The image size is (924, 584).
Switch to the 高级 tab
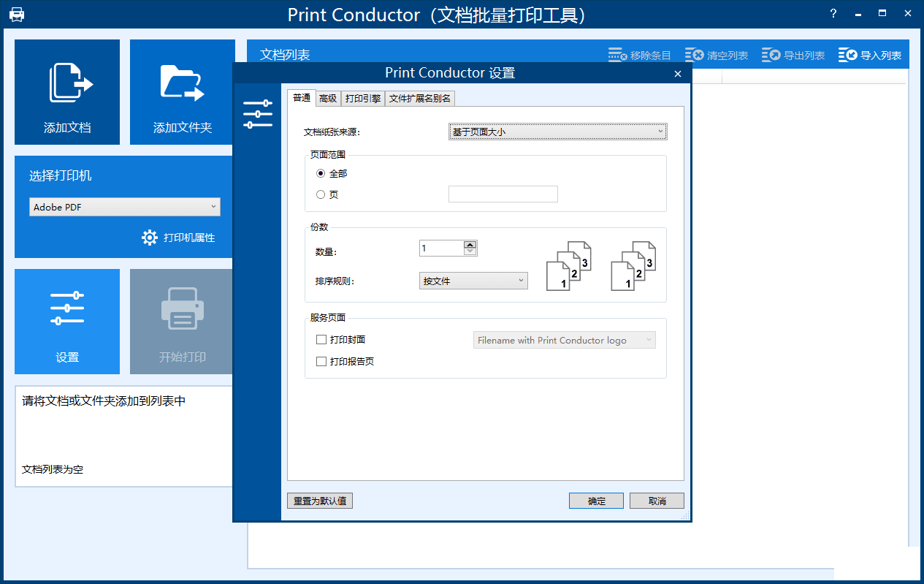click(x=328, y=99)
